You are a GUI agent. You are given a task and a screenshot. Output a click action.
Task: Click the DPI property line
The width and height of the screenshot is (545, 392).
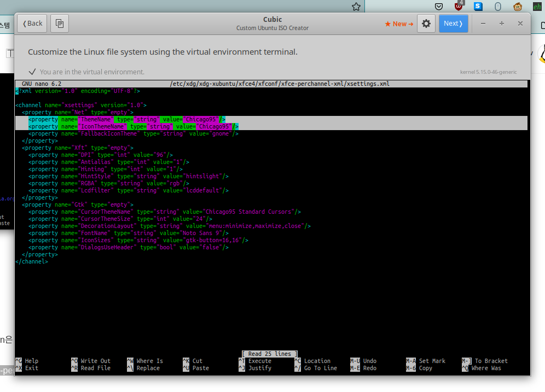(101, 155)
